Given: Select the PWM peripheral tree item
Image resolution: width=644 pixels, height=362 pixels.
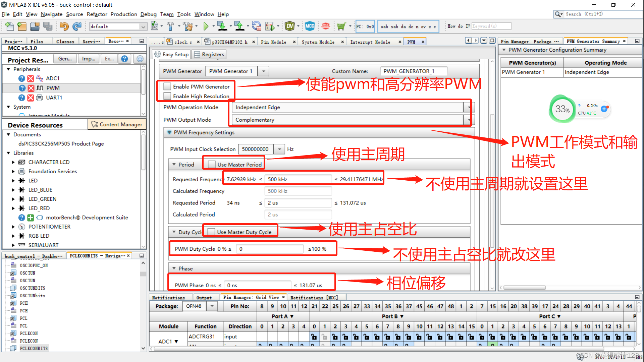Looking at the screenshot, I should (x=53, y=88).
